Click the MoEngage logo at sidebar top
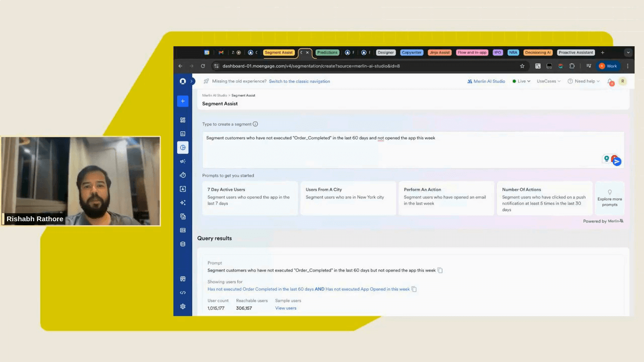This screenshot has width=644, height=362. (x=183, y=81)
